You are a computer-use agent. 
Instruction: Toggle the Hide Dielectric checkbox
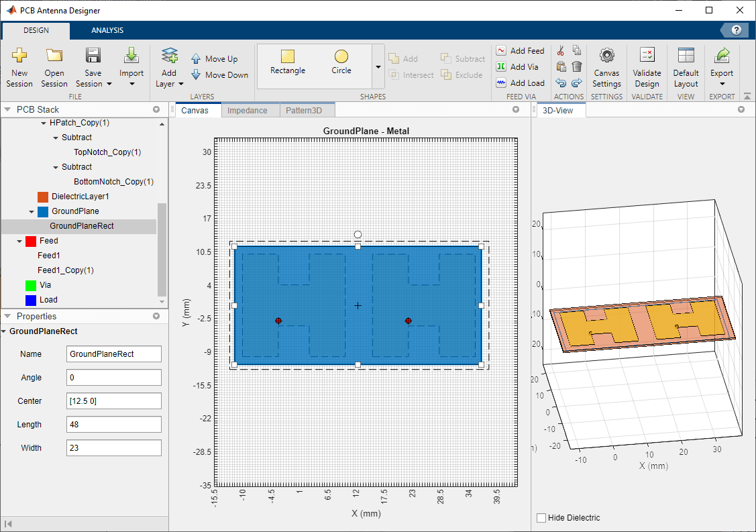click(x=542, y=518)
